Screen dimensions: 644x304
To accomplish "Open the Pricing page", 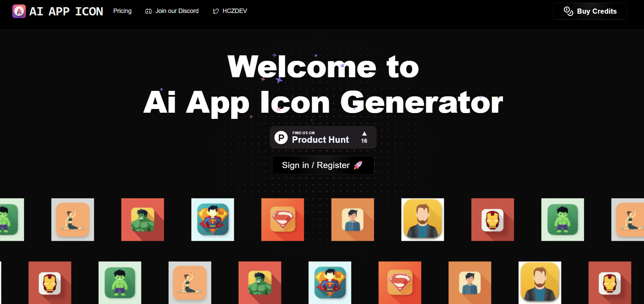I will click(x=122, y=11).
